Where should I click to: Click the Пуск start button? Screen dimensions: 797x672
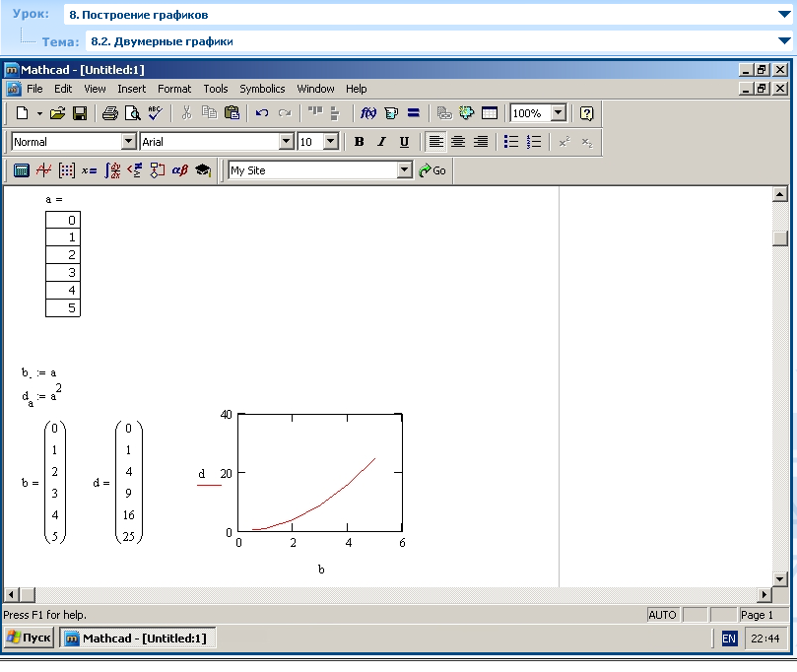click(x=29, y=638)
